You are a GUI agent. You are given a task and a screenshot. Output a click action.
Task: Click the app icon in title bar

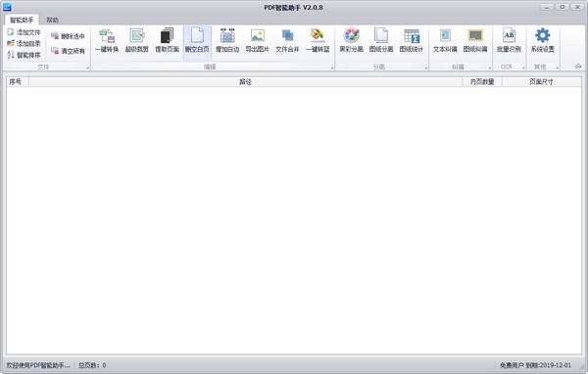[x=7, y=7]
